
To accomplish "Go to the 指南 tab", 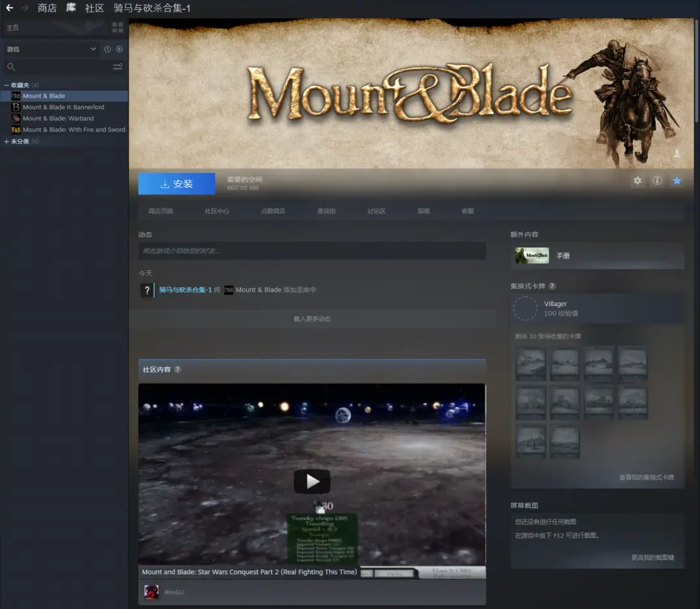I will (x=424, y=211).
